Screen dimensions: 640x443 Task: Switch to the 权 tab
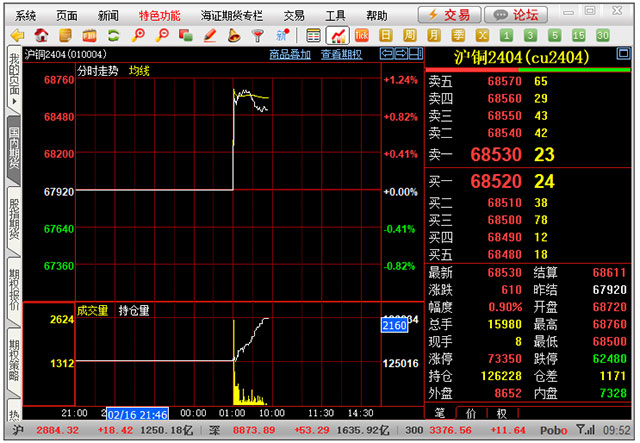[x=502, y=413]
